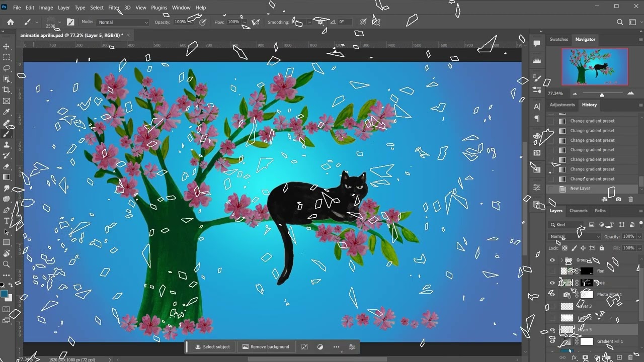Create a snapshot with camera icon in History panel

click(617, 199)
